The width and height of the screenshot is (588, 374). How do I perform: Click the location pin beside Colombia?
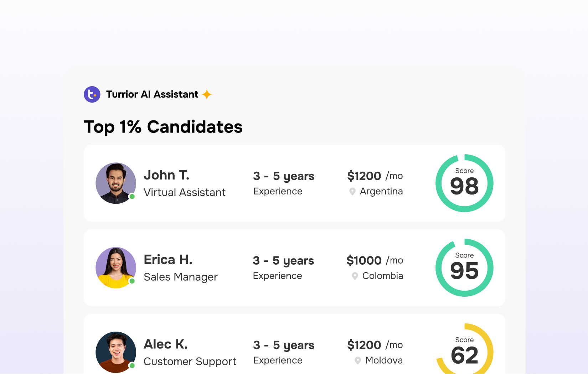click(x=355, y=276)
